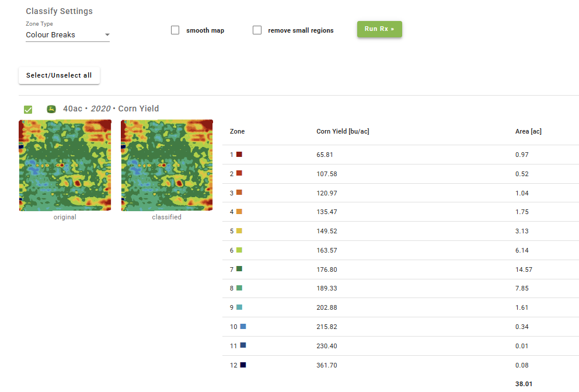This screenshot has height=392, width=579.
Task: Click the 1.61 area value
Action: coord(522,307)
